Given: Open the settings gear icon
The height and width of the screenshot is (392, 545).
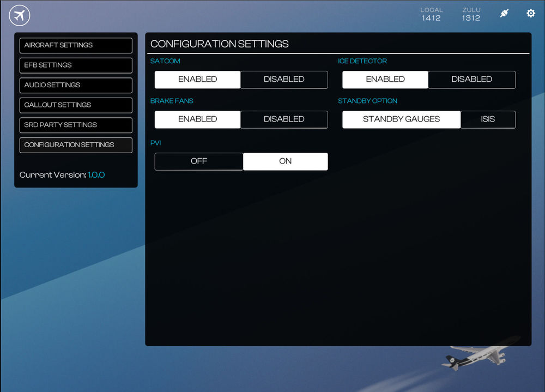Looking at the screenshot, I should point(531,14).
